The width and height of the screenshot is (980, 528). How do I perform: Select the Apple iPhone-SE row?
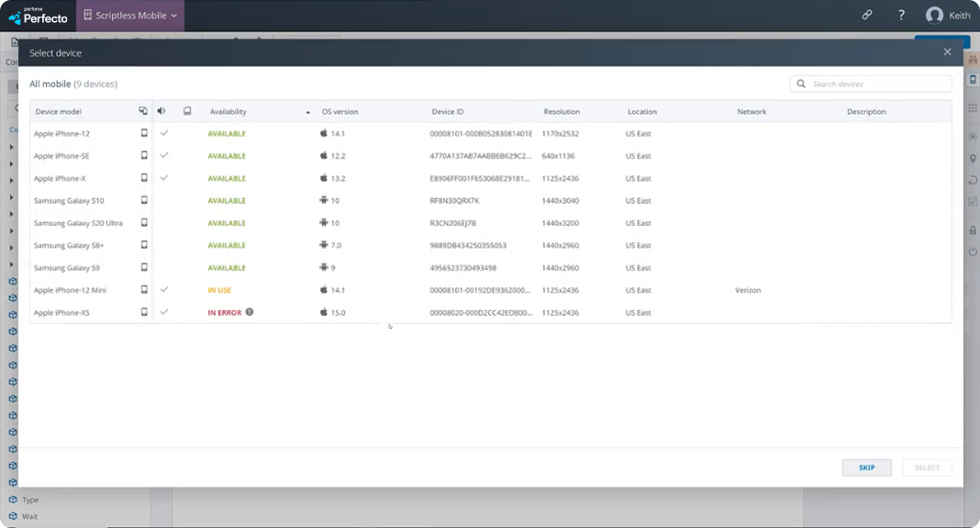[491, 156]
